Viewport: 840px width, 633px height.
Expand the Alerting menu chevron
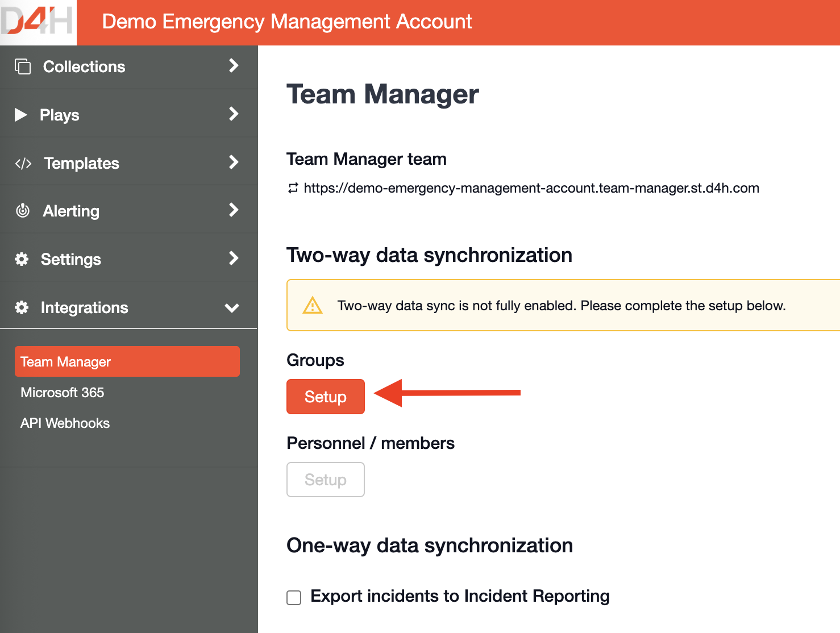point(233,210)
